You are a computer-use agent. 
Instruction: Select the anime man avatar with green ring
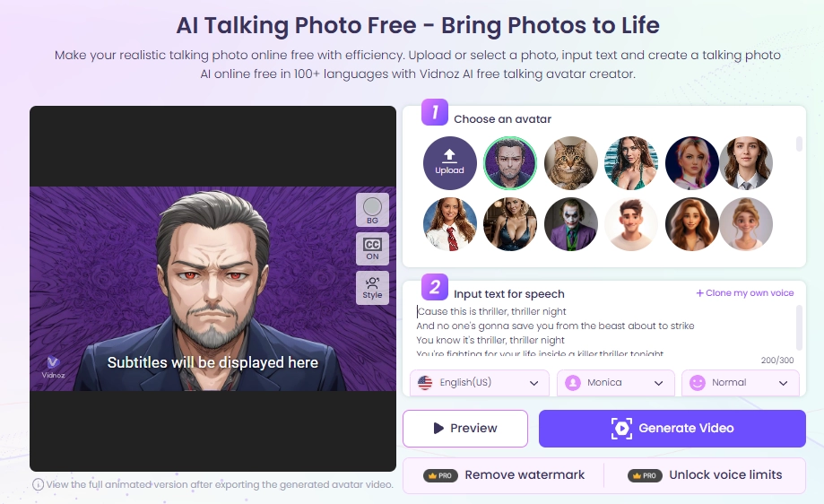click(x=510, y=163)
